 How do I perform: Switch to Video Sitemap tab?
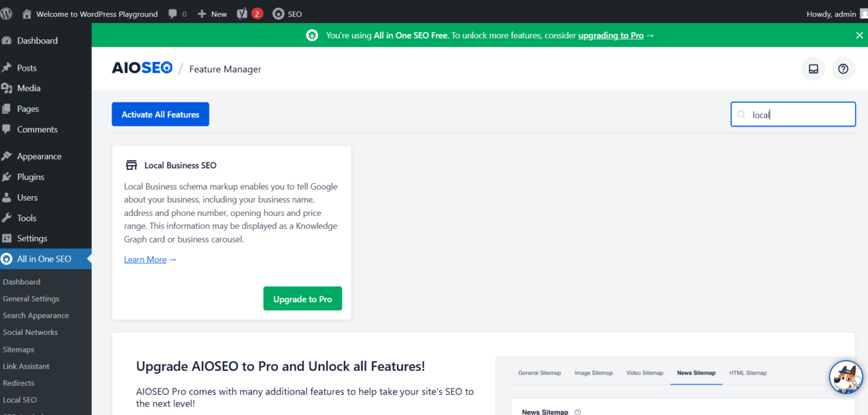(x=645, y=373)
